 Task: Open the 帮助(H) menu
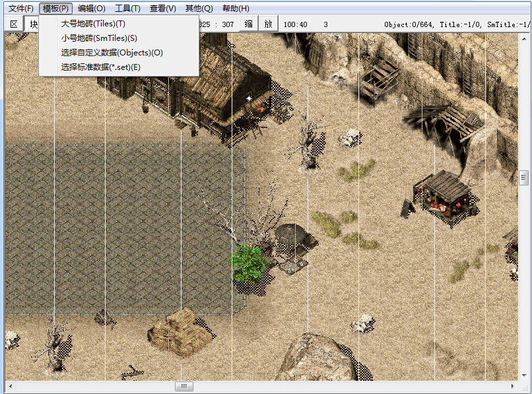[236, 9]
